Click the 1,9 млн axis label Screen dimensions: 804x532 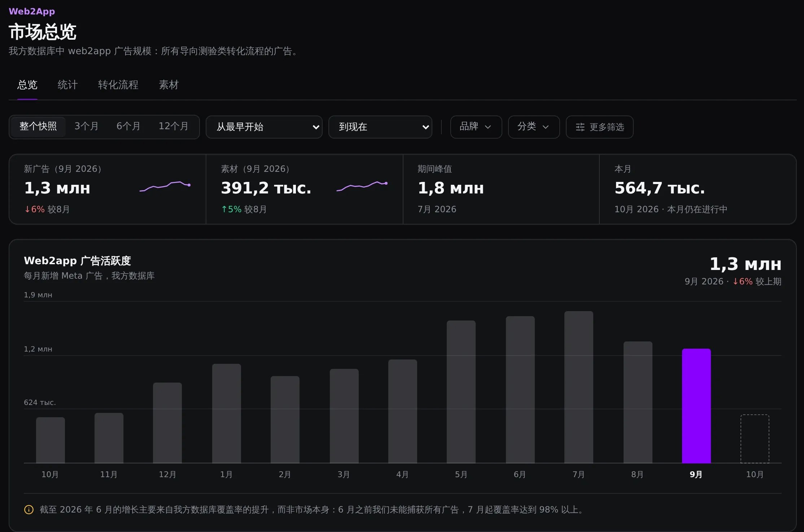point(38,295)
